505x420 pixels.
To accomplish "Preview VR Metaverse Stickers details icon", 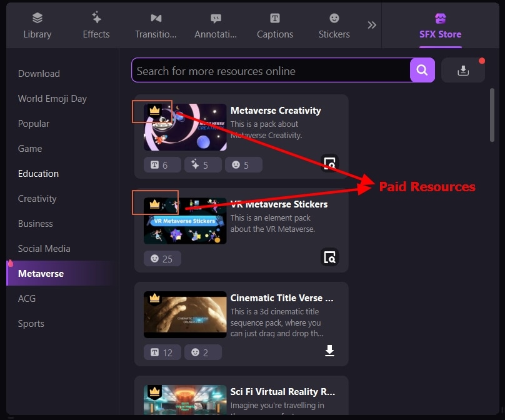I will coord(329,257).
